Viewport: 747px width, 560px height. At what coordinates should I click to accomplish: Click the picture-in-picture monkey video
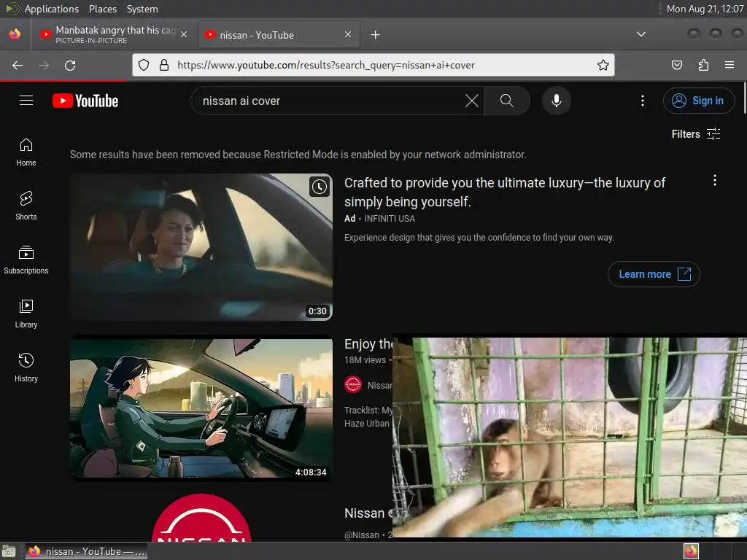(569, 437)
